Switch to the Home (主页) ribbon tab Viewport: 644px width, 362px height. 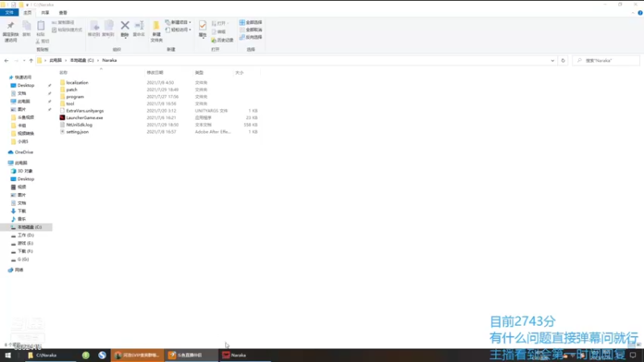click(27, 13)
